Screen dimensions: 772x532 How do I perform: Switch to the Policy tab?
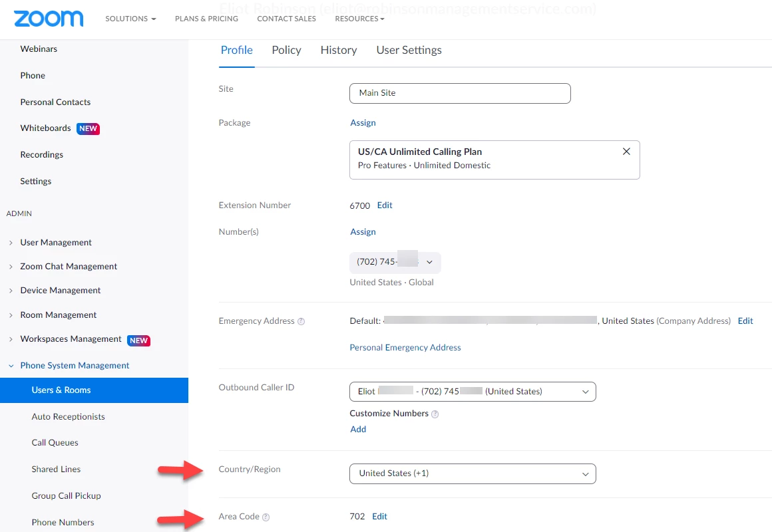coord(287,50)
